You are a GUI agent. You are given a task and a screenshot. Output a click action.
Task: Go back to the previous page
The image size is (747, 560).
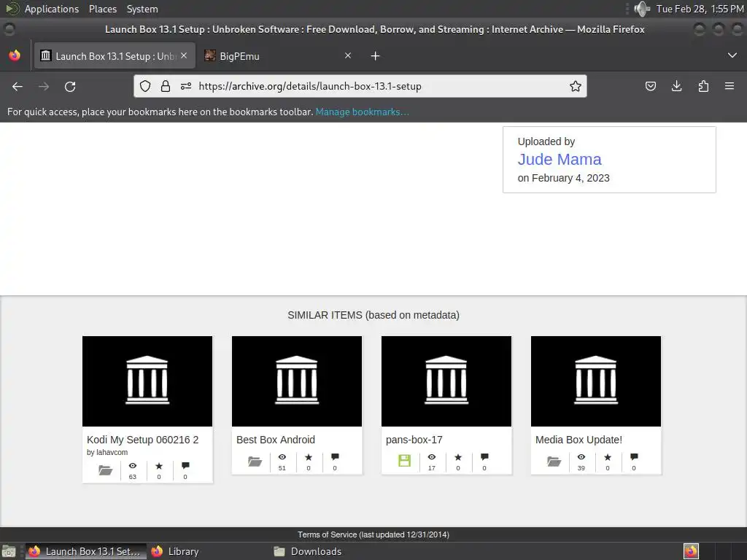18,86
